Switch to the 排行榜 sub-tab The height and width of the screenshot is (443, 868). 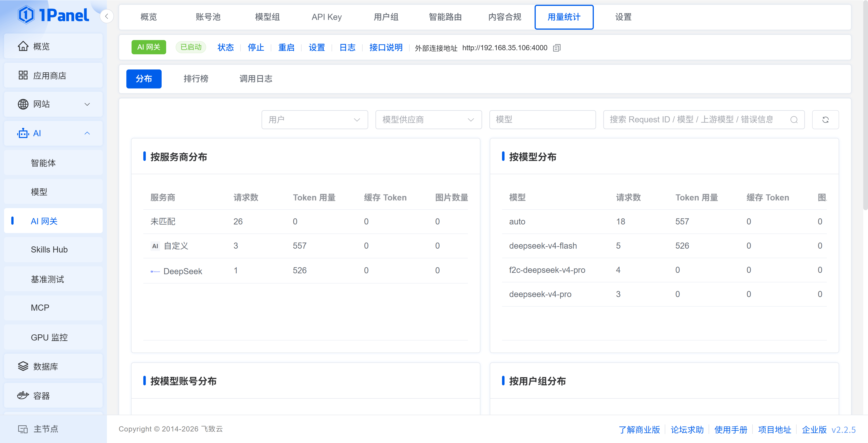(x=196, y=79)
